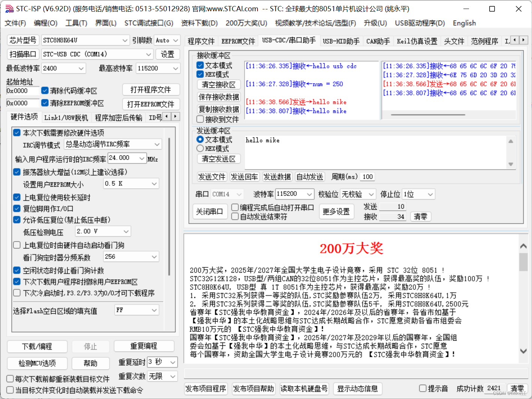Open user EEPROM size 0.5 K dropdown

(x=131, y=184)
